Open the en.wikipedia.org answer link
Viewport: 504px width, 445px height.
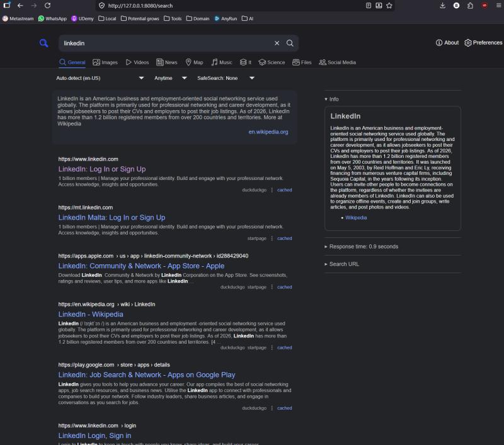[268, 132]
